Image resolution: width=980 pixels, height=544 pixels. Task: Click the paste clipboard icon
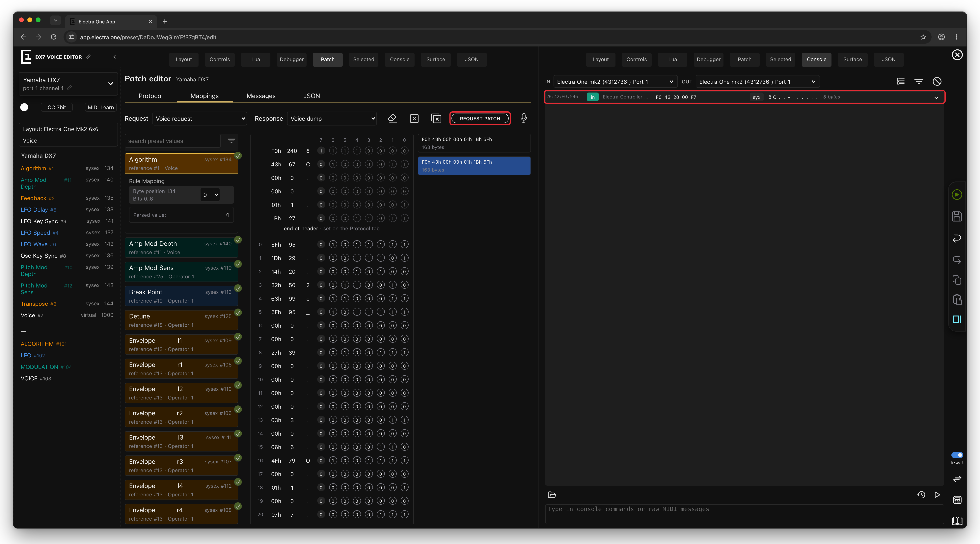[957, 300]
